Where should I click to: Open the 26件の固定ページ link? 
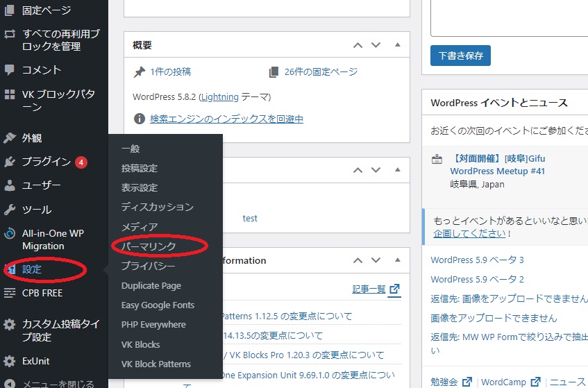click(321, 71)
